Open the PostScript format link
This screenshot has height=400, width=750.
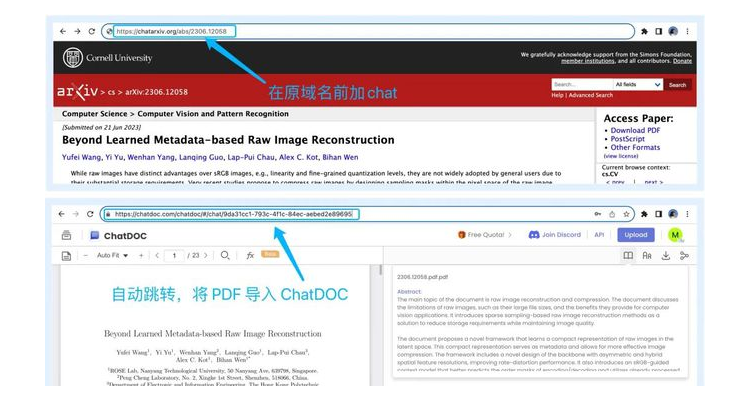click(628, 139)
